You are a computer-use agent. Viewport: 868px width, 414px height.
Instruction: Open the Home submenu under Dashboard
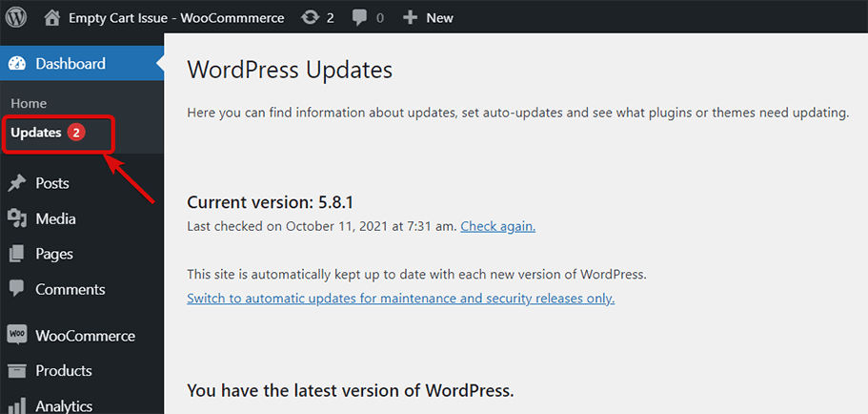[x=29, y=103]
